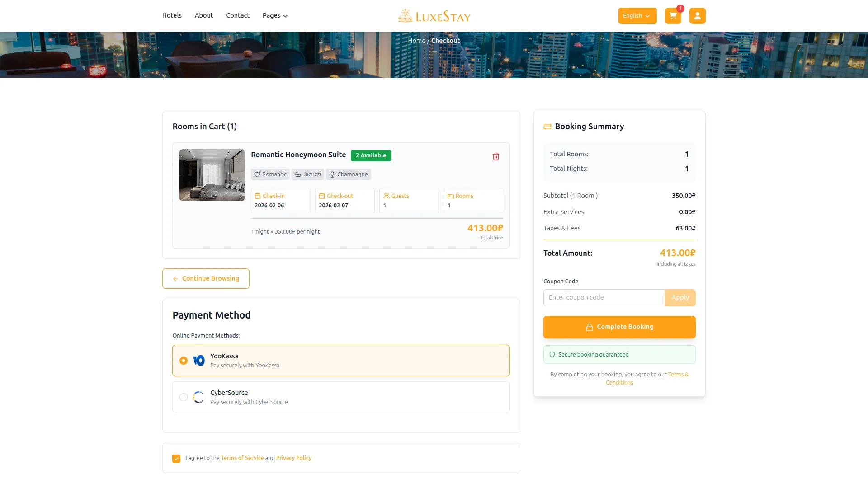868x488 pixels.
Task: Click the CyberSource logo icon
Action: coord(199,397)
